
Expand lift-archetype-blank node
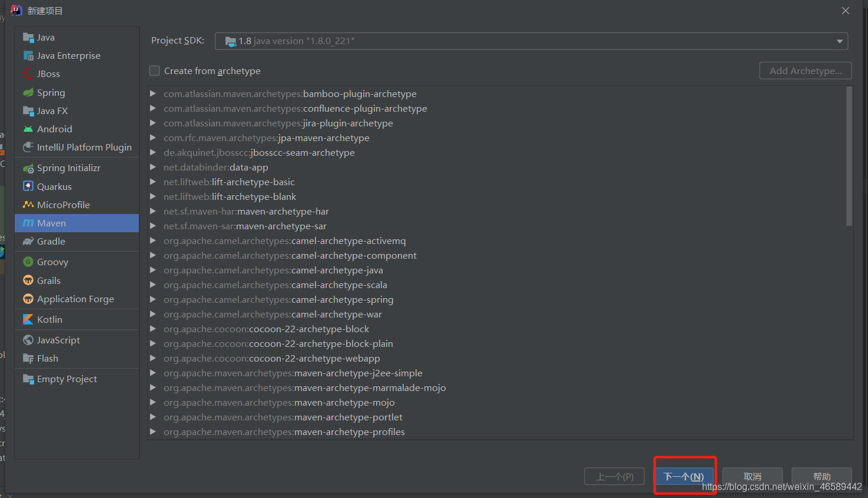[x=153, y=196]
